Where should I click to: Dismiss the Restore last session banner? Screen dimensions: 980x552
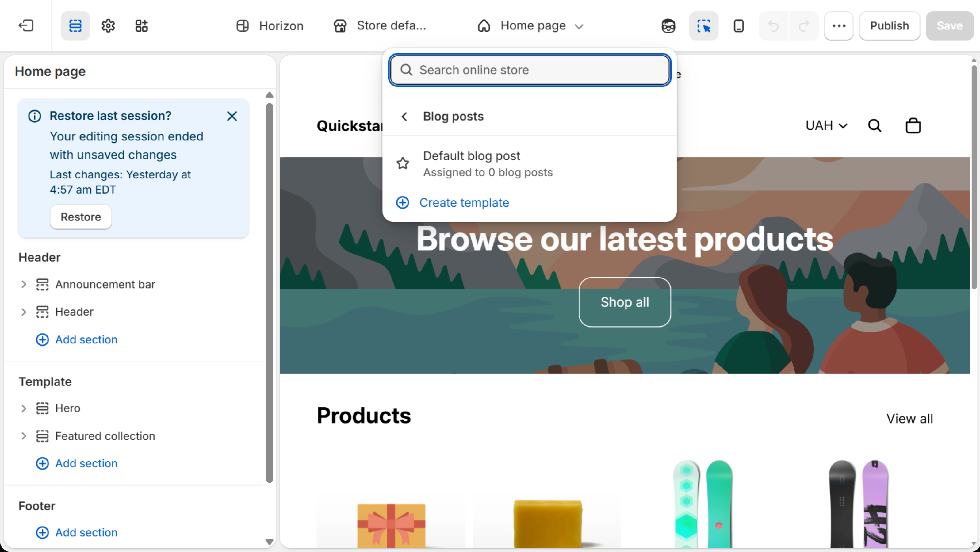point(232,116)
